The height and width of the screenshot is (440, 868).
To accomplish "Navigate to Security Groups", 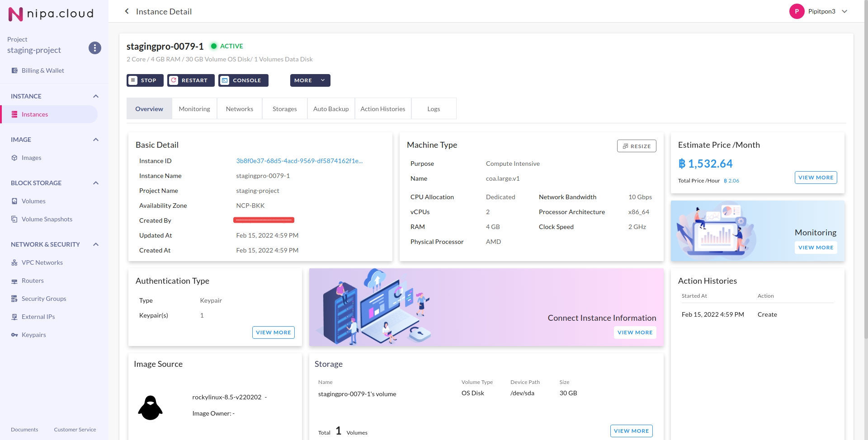I will coord(44,299).
